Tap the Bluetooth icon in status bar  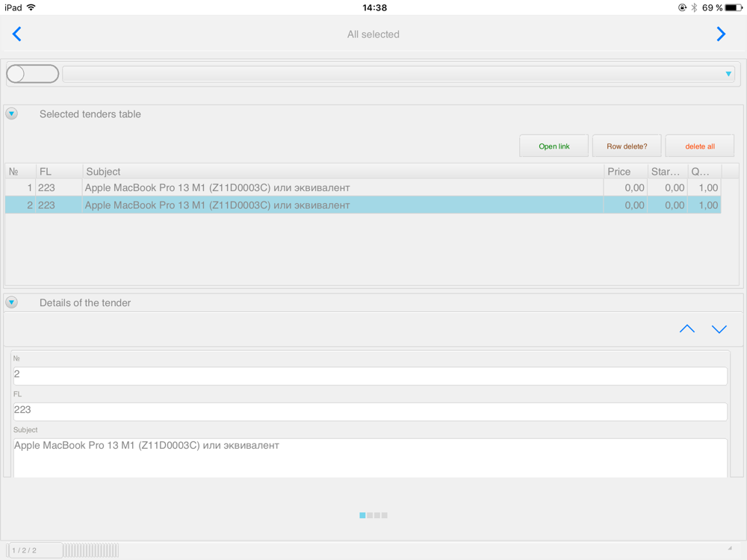pyautogui.click(x=694, y=7)
